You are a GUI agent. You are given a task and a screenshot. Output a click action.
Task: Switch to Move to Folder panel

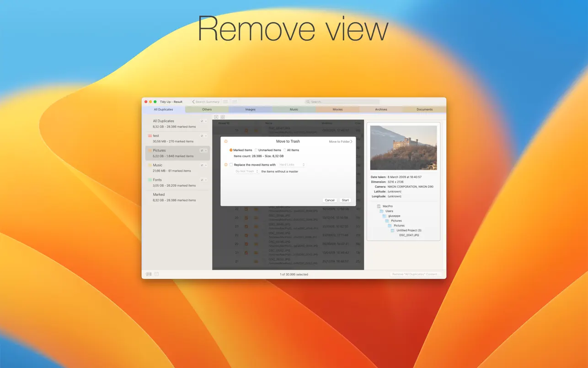[341, 142]
